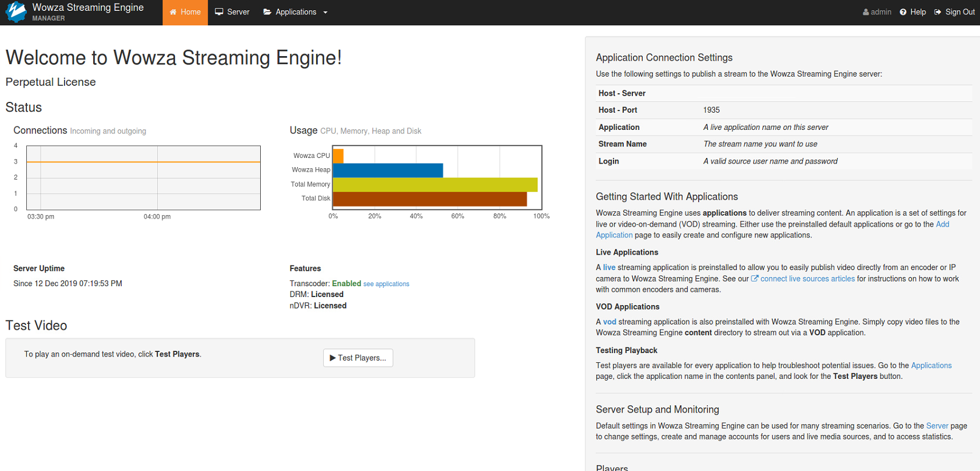This screenshot has width=980, height=471.
Task: Click the 'Wowza Streaming Engine' brand title
Action: click(88, 7)
